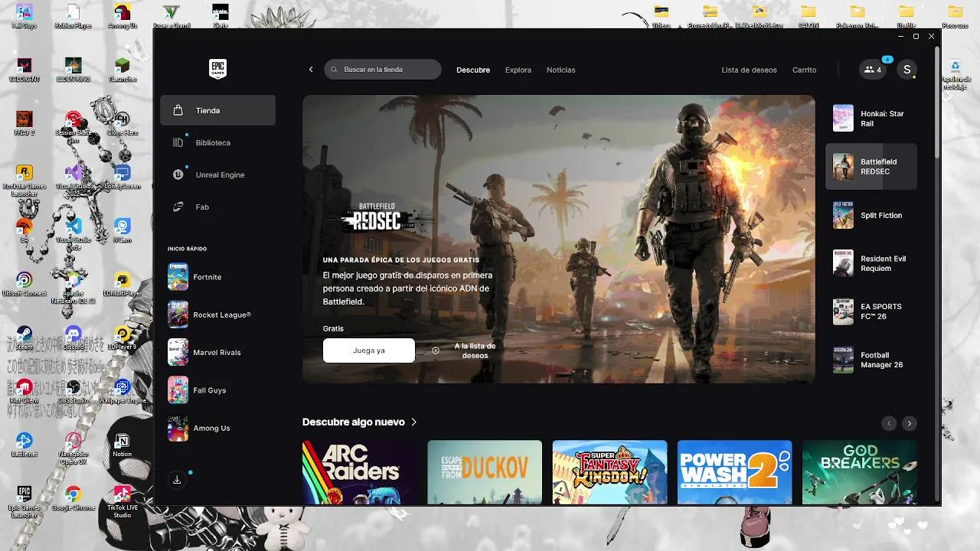
Task: Switch to the Descubre tab
Action: 473,70
